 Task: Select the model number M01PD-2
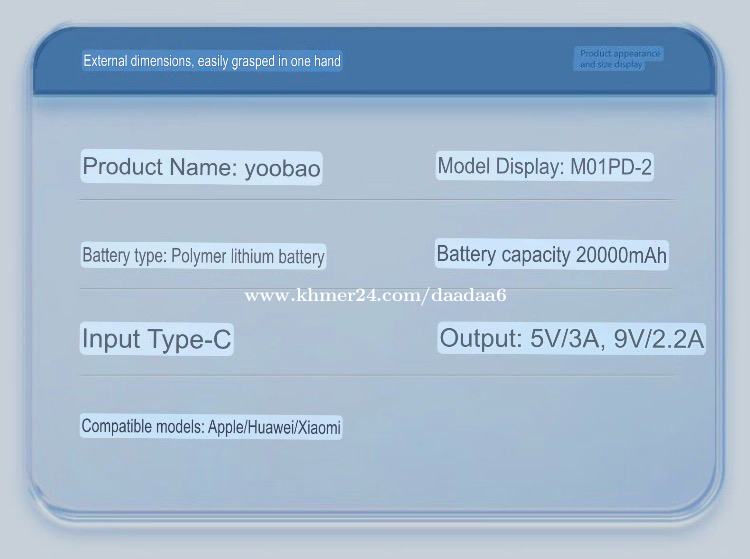(611, 167)
